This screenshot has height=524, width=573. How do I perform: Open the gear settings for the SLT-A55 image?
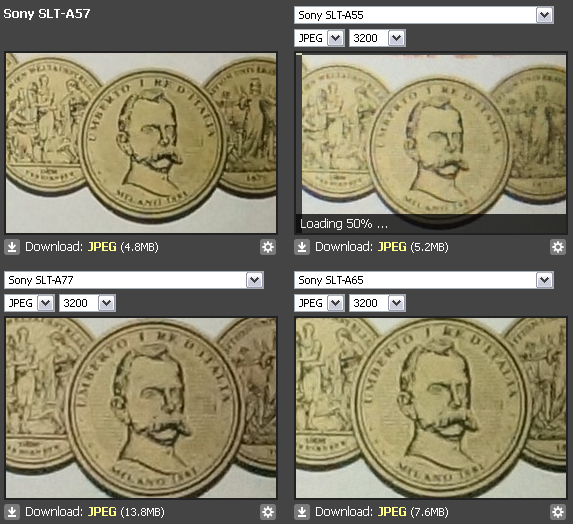(x=558, y=247)
